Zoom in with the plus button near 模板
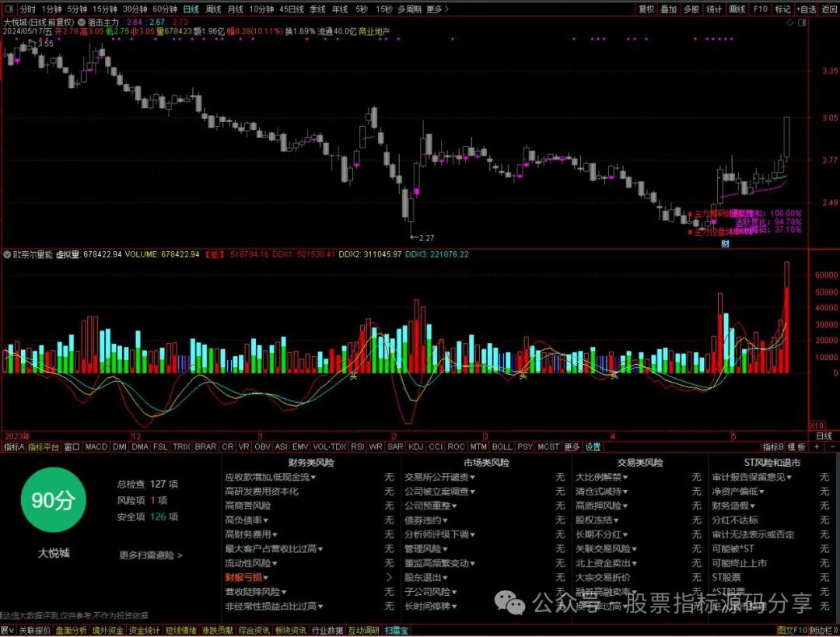840x637 pixels. coord(817,446)
